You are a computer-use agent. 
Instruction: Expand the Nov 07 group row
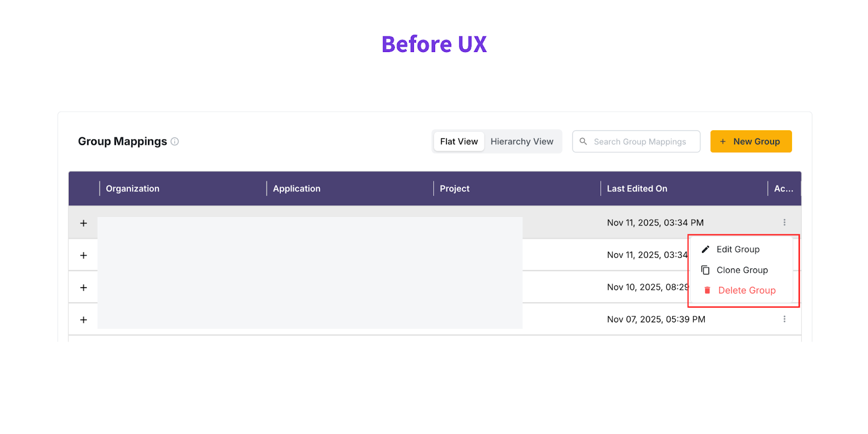pyautogui.click(x=84, y=320)
